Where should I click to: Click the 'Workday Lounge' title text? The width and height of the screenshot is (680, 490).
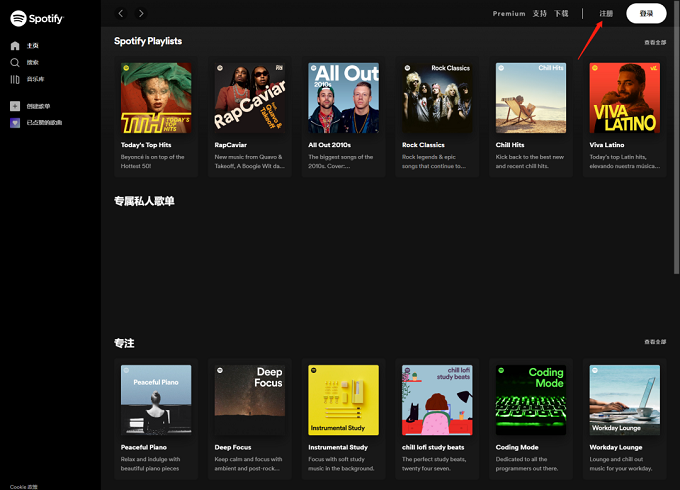[x=616, y=447]
